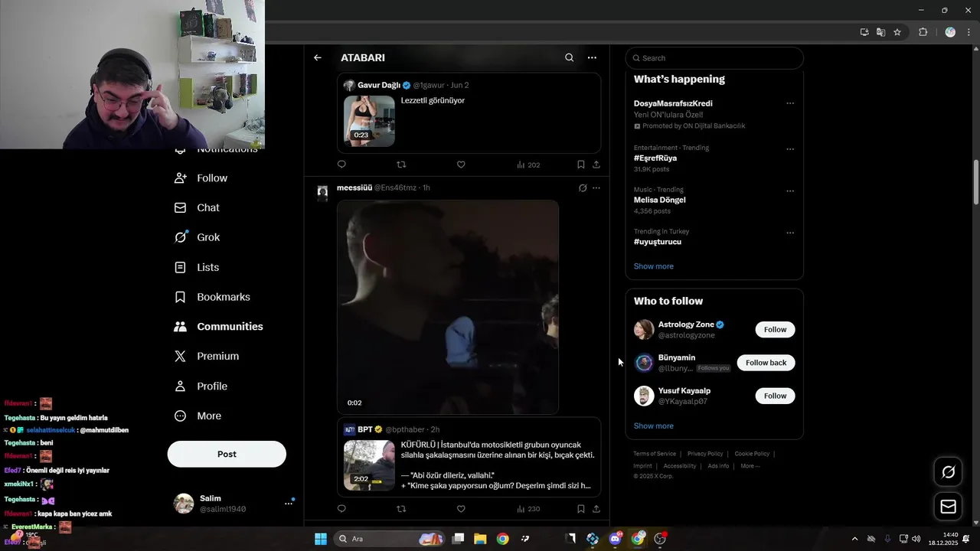Open File Explorer from the taskbar
The width and height of the screenshot is (980, 551).
point(480,539)
